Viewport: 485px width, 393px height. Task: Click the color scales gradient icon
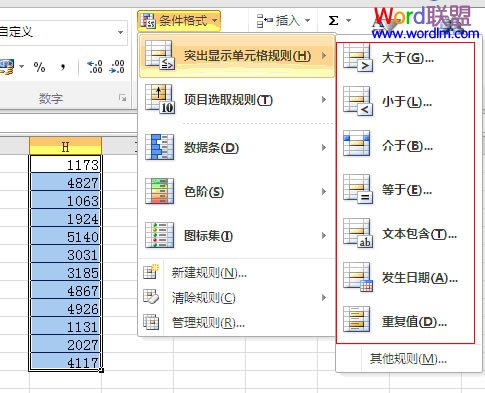click(x=160, y=191)
